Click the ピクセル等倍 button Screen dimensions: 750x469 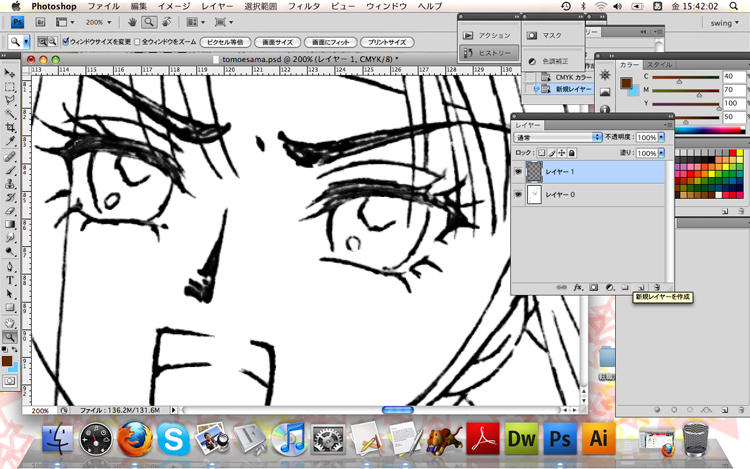pyautogui.click(x=225, y=42)
